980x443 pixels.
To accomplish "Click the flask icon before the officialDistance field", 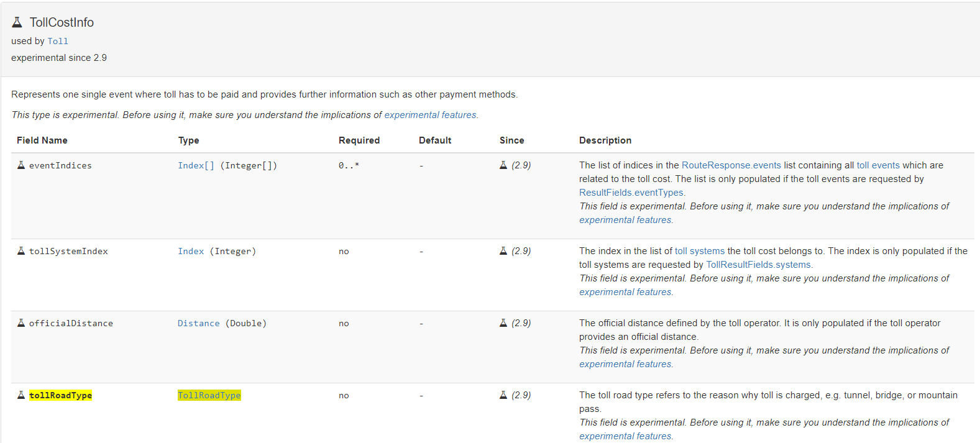I will pyautogui.click(x=21, y=323).
